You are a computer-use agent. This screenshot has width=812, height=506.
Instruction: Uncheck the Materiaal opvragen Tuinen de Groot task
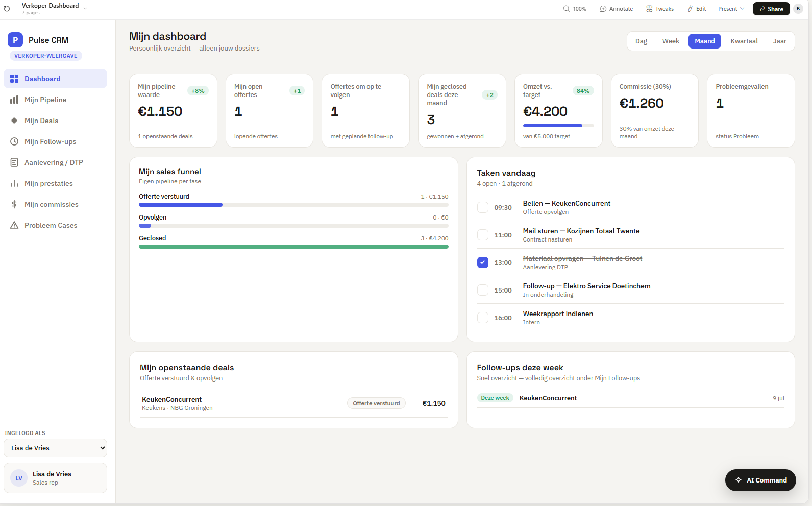tap(483, 262)
